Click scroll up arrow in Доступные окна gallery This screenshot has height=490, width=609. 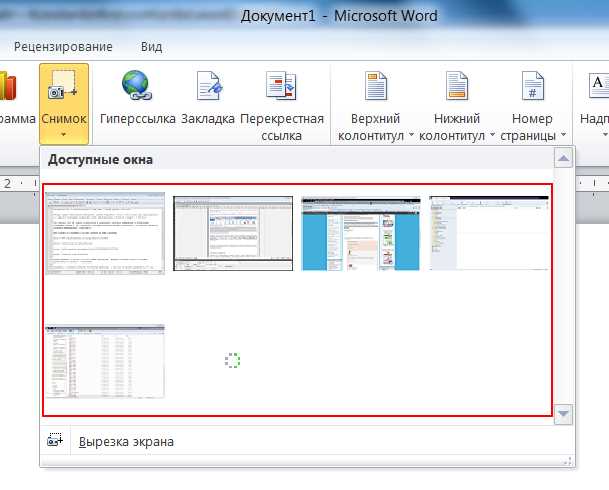564,158
